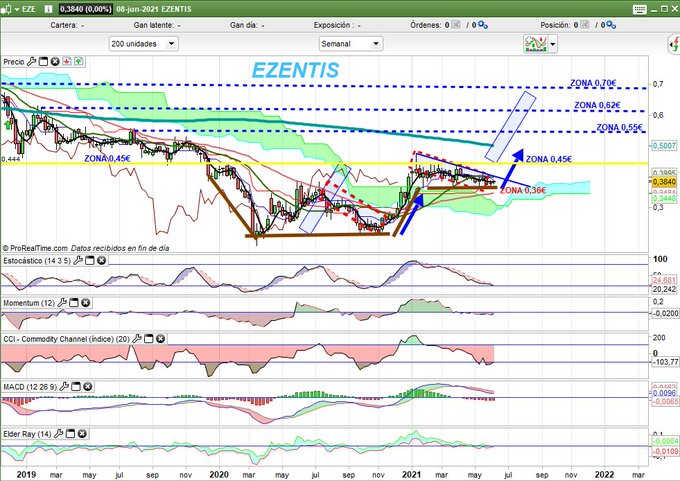Open the blue gears icon beside Posición

tap(611, 26)
